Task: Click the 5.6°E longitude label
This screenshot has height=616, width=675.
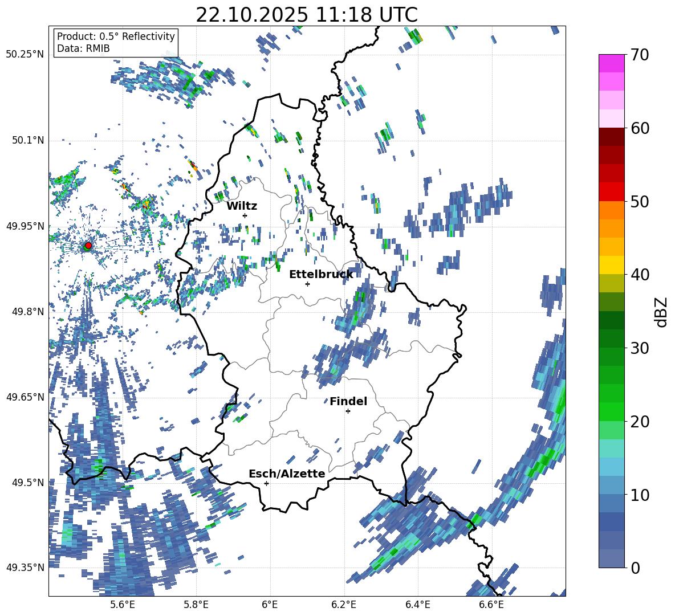Action: pos(123,605)
